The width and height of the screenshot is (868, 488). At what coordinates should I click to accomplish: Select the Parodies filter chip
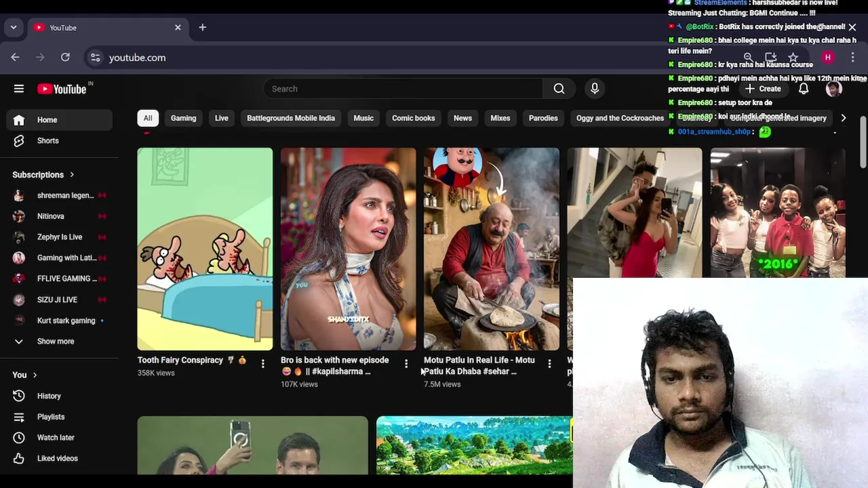pos(543,118)
